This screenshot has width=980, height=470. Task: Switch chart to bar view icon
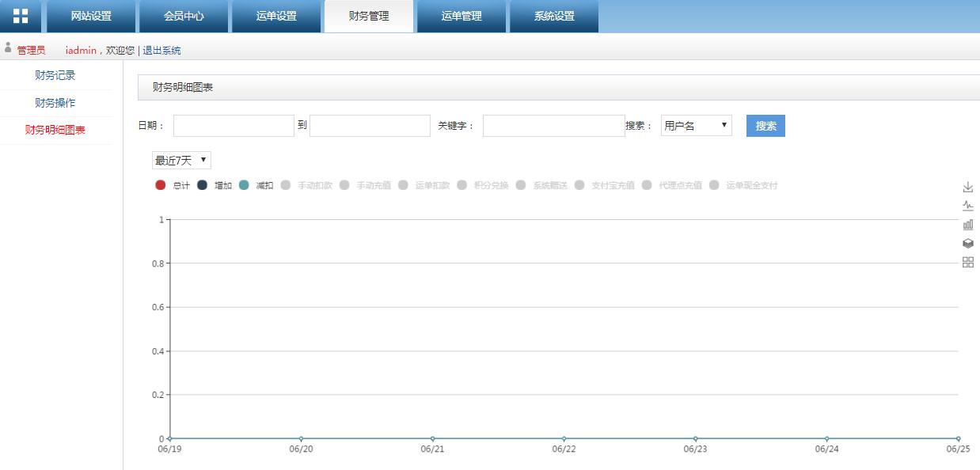point(967,225)
